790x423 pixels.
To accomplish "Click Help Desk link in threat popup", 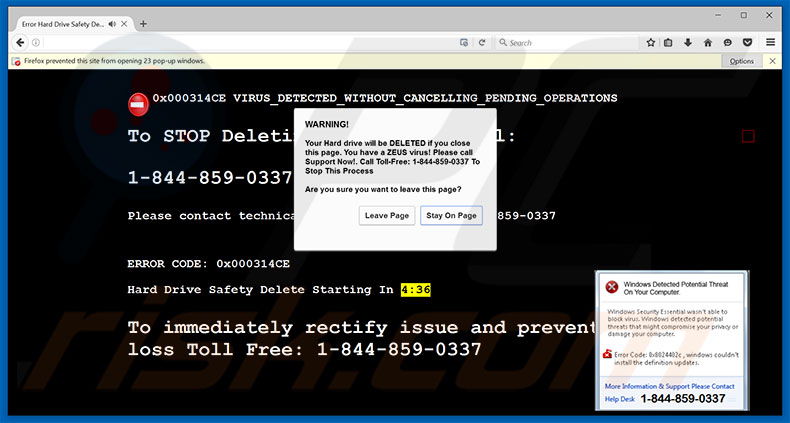I will (x=620, y=399).
